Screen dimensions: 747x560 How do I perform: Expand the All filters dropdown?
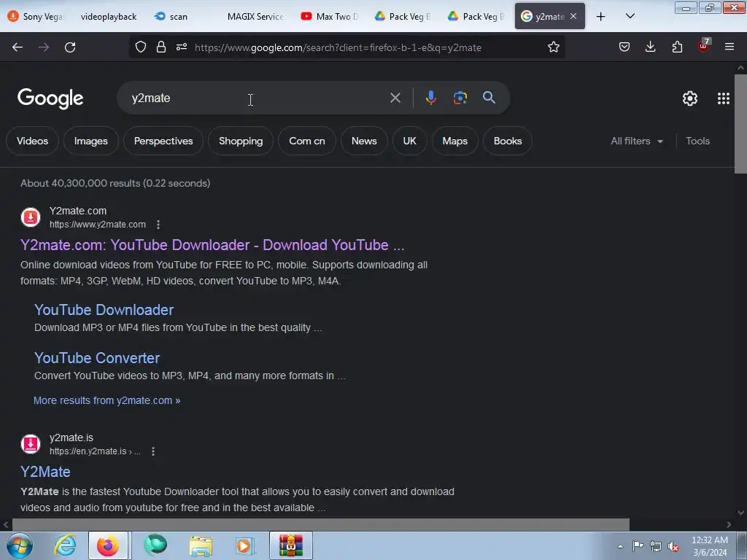click(636, 141)
